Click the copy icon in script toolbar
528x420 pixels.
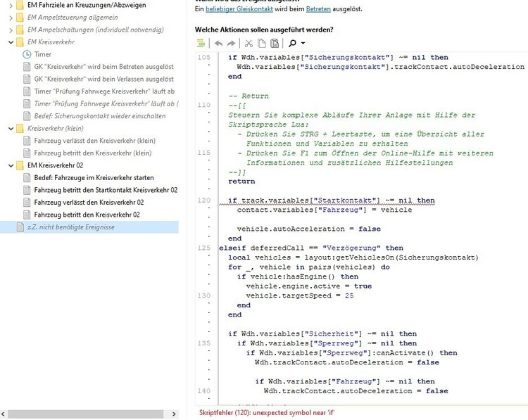(262, 43)
